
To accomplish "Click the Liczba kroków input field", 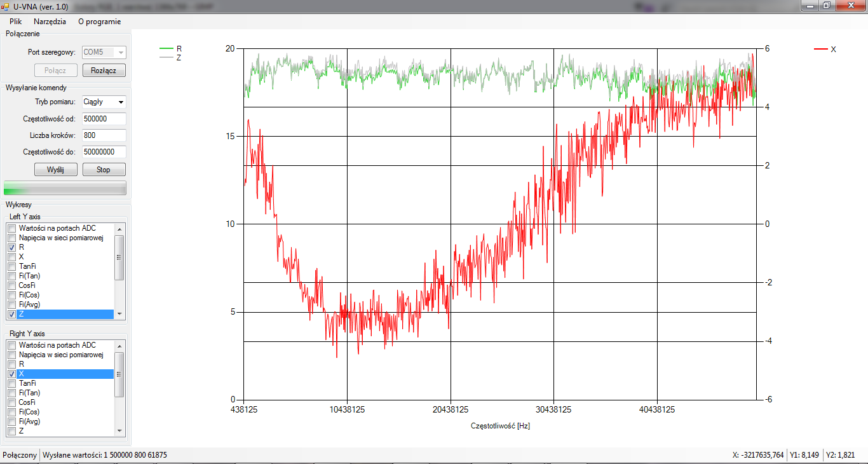I will 104,135.
